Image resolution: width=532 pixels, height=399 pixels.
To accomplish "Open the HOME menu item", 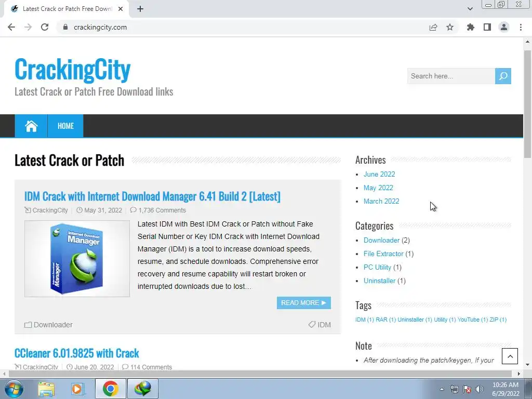I will click(65, 126).
